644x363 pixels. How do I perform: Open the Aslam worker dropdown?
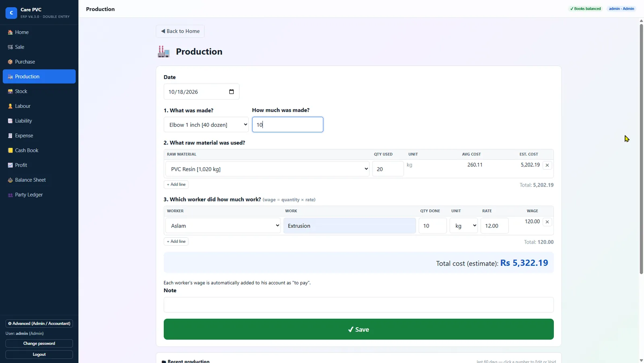pos(223,226)
